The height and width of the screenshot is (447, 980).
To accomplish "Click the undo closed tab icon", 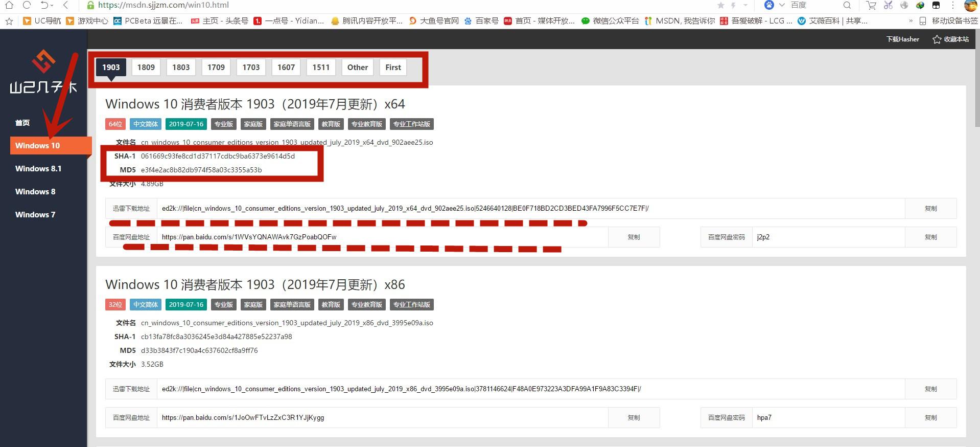I will coord(44,5).
